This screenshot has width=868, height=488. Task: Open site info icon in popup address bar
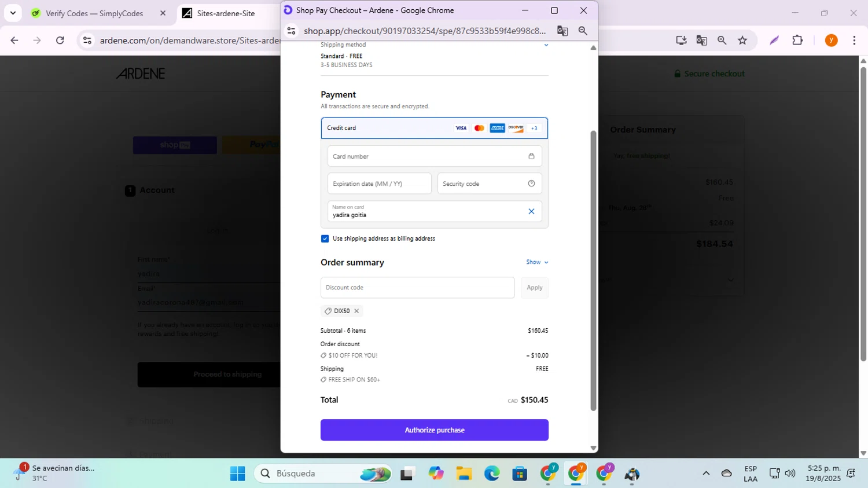(x=292, y=31)
